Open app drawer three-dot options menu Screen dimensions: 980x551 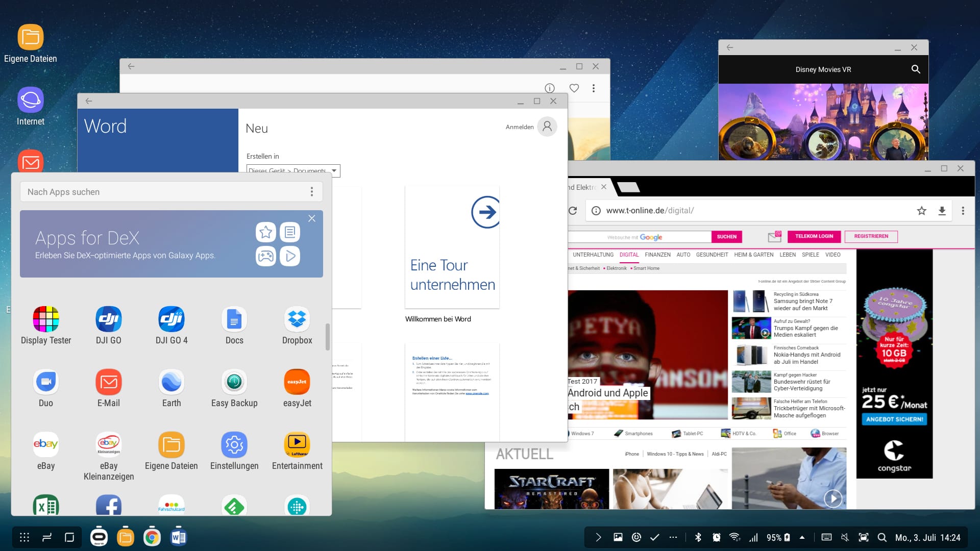pyautogui.click(x=312, y=192)
